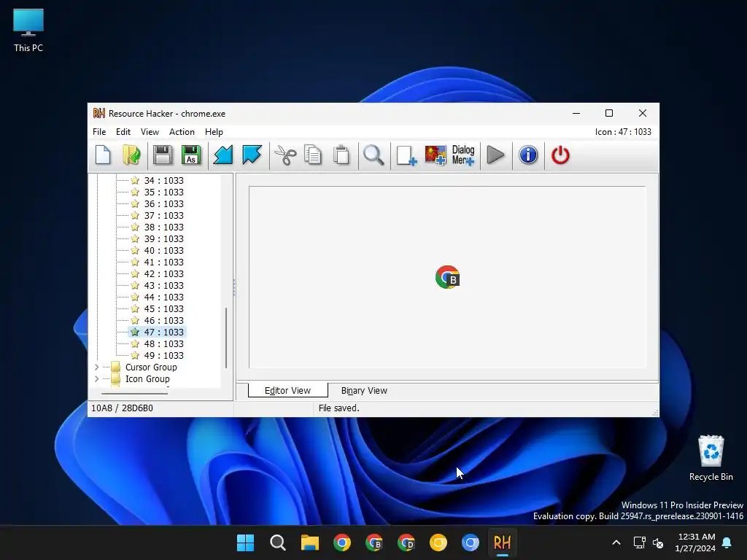The image size is (747, 560).
Task: Open the Action menu
Action: (x=182, y=132)
